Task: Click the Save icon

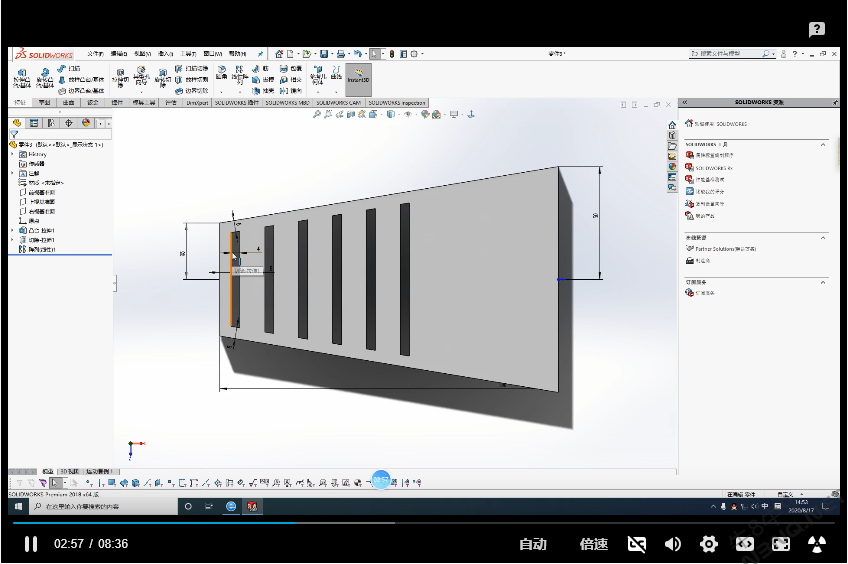Action: pos(323,54)
